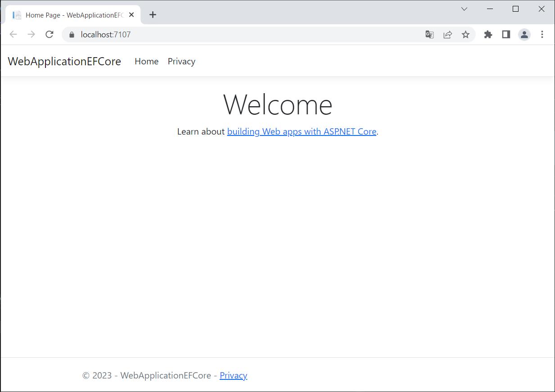Click the WebApplicationEFCore brand link

(x=64, y=62)
